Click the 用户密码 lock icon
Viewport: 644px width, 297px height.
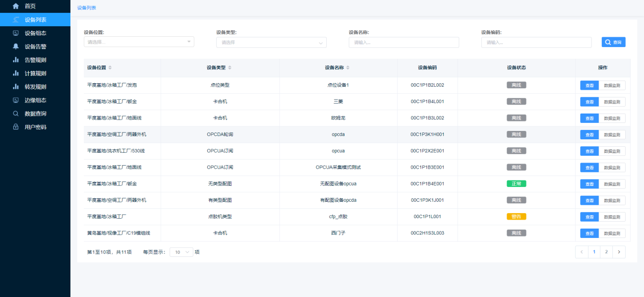(16, 127)
